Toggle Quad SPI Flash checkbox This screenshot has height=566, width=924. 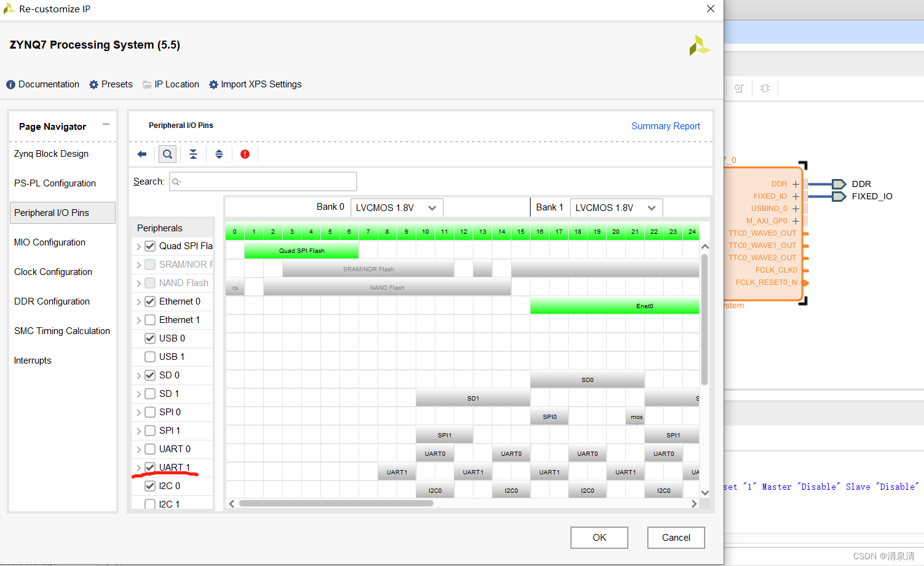tap(150, 246)
